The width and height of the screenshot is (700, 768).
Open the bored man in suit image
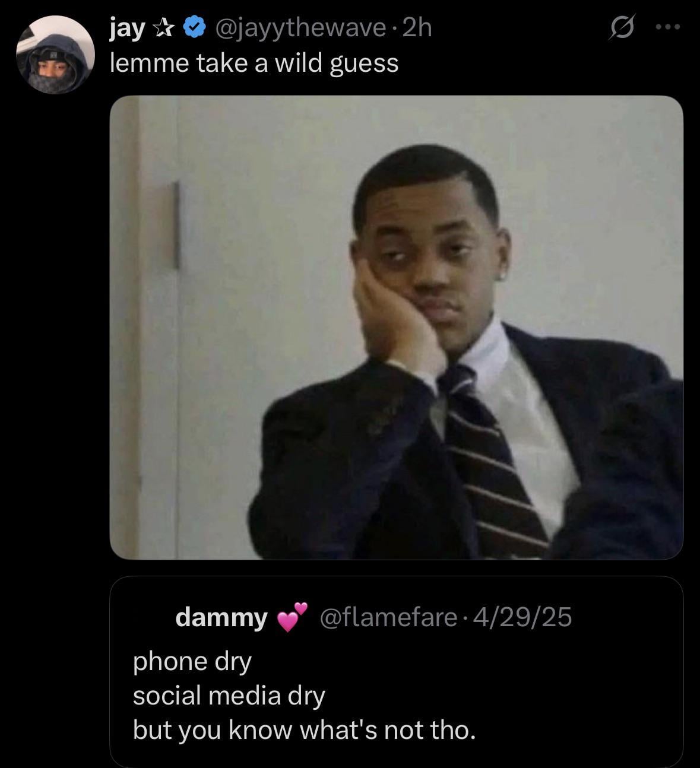tap(396, 327)
